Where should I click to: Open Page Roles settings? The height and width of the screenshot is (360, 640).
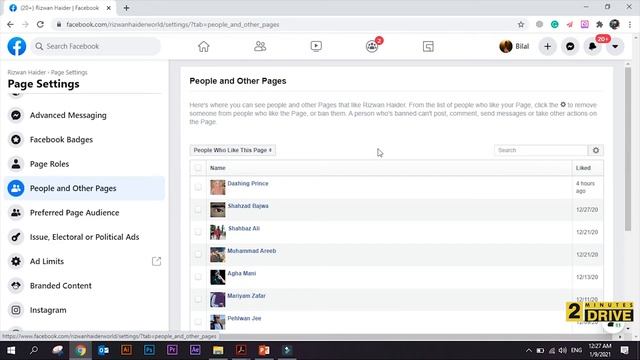tap(84, 164)
